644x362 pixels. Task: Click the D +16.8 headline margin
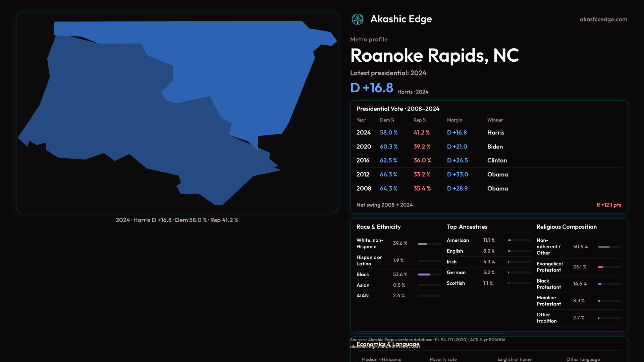pos(372,88)
